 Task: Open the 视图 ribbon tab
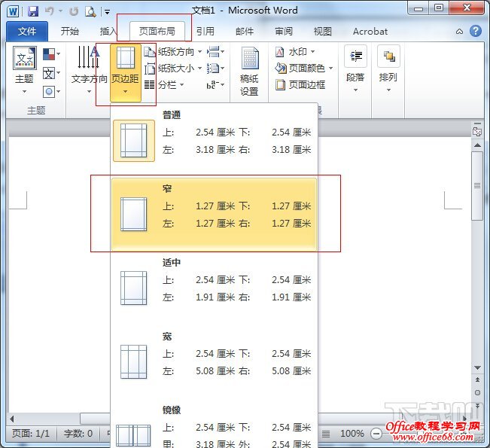click(x=322, y=32)
